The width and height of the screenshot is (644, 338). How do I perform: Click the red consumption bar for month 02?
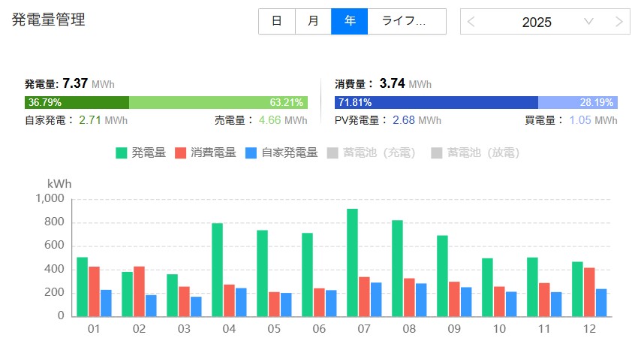point(139,291)
